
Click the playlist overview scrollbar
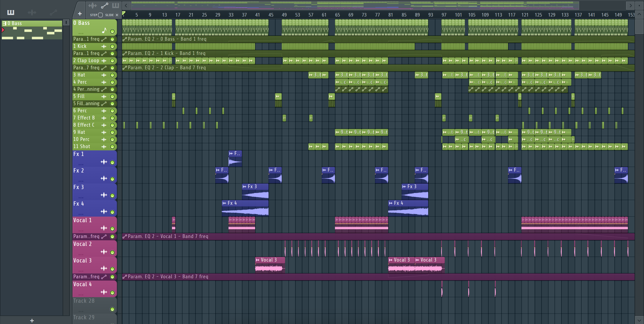pos(355,5)
